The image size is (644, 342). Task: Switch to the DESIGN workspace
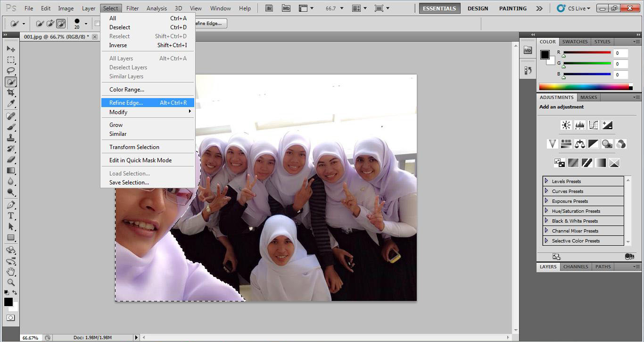[478, 8]
